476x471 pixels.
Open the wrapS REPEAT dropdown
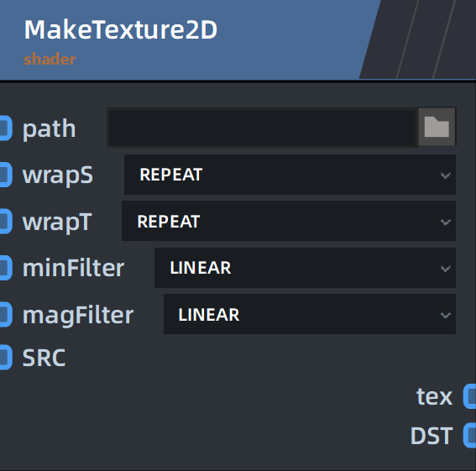point(290,175)
